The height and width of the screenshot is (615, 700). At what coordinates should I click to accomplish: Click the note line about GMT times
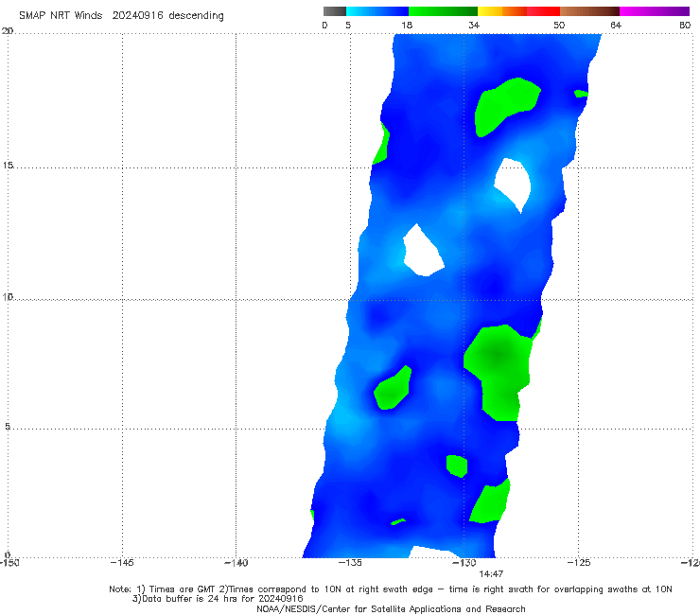coord(391,589)
